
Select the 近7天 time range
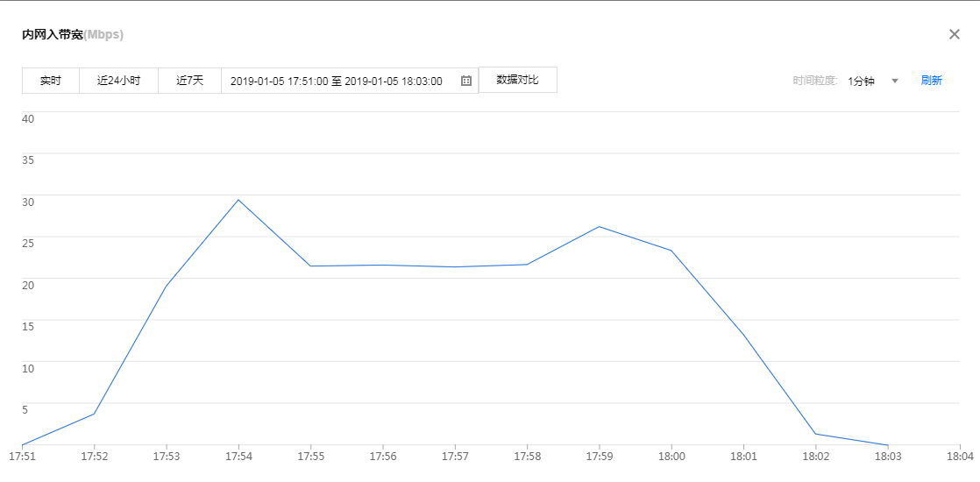click(189, 81)
